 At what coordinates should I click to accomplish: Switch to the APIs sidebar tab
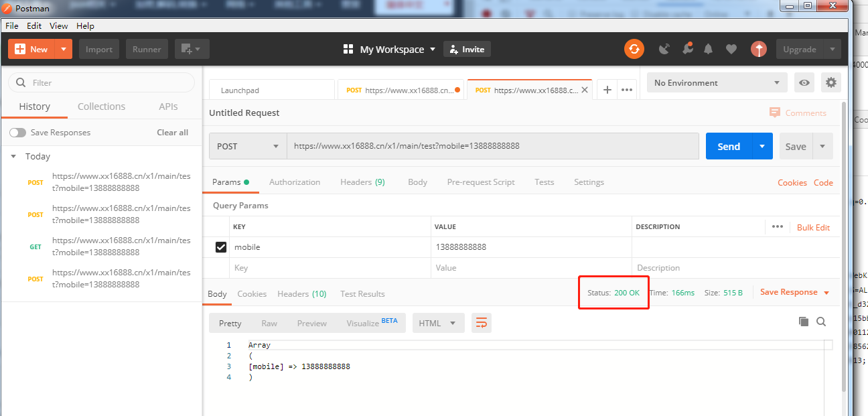pos(168,107)
